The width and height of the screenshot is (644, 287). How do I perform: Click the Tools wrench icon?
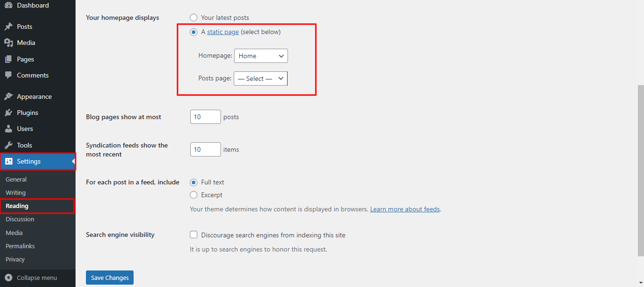point(8,145)
